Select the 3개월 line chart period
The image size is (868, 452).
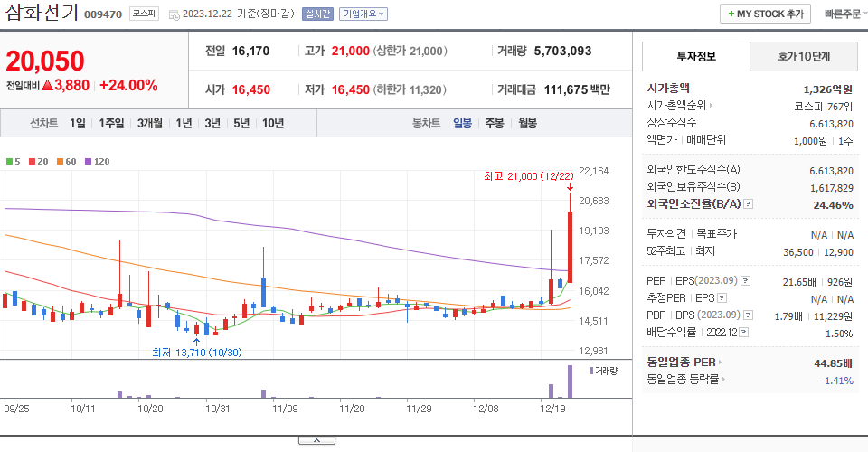point(149,123)
